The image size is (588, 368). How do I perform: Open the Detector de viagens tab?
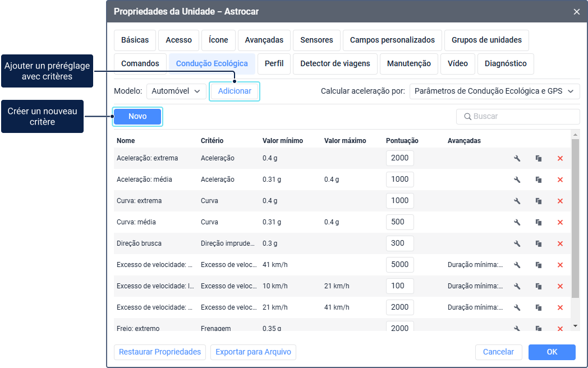point(335,64)
